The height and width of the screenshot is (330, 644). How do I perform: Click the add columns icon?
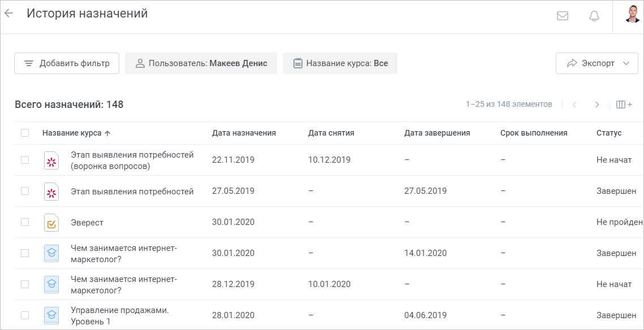click(x=624, y=105)
